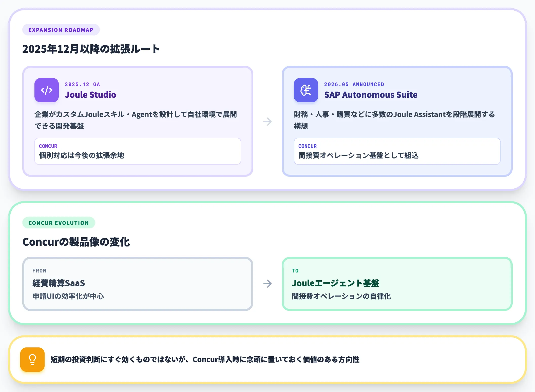This screenshot has width=535, height=392.
Task: Click the '経費精算SaaS' title
Action: coord(59,283)
